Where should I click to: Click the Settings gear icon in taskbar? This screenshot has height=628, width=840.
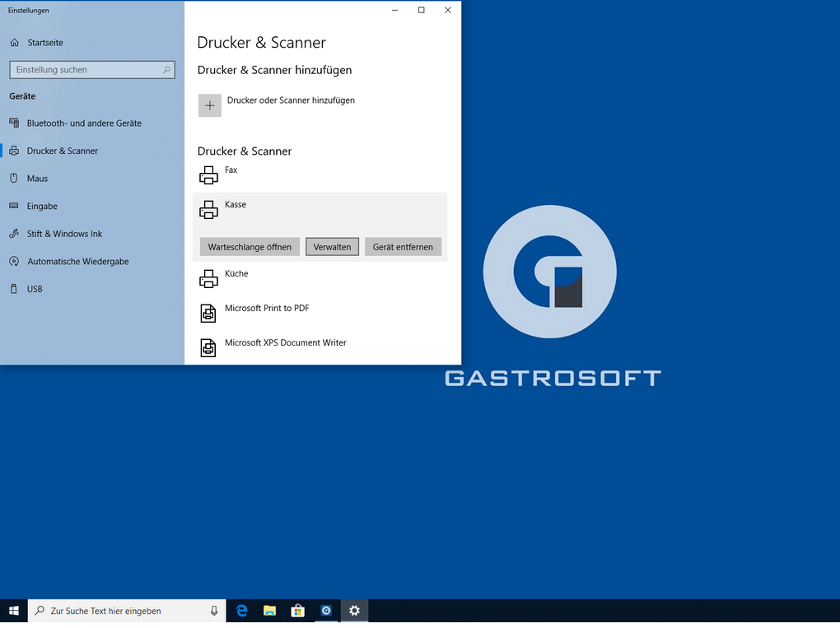(354, 611)
